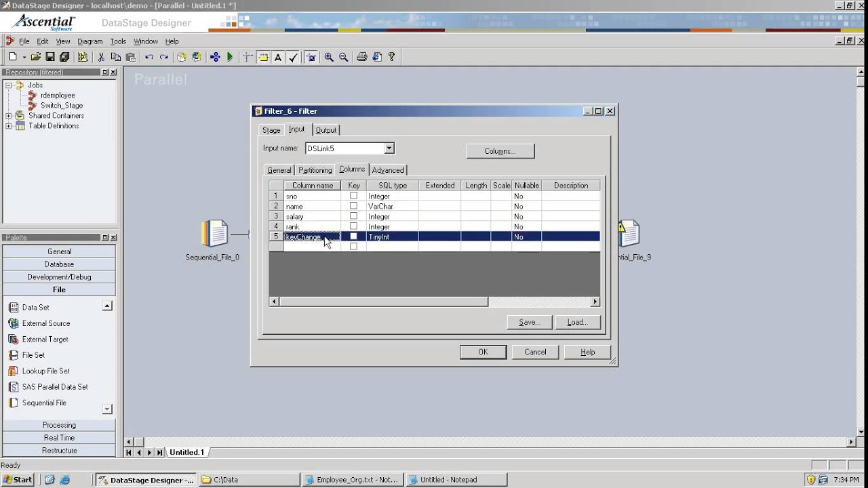Switch to the General tab in dialog
The height and width of the screenshot is (488, 868).
pos(279,170)
